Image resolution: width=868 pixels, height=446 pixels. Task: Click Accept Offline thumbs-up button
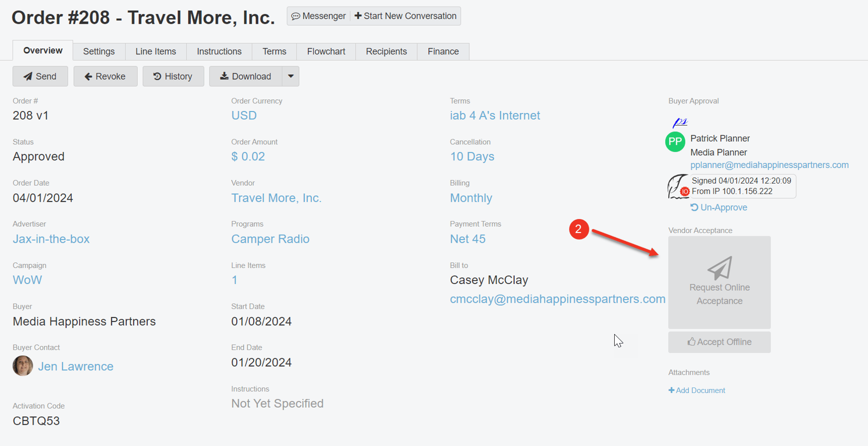(719, 342)
